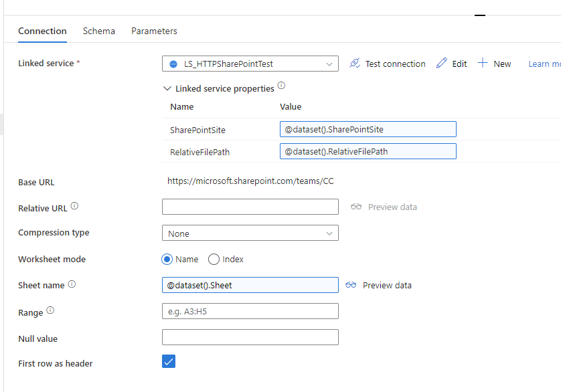
Task: Switch to the Schema tab
Action: (99, 31)
